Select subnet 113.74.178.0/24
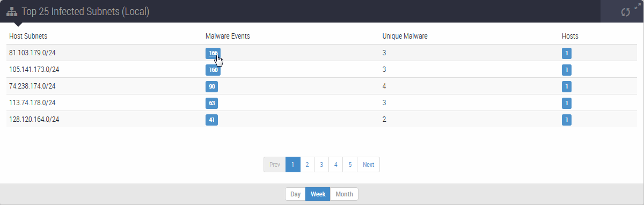 (32, 103)
